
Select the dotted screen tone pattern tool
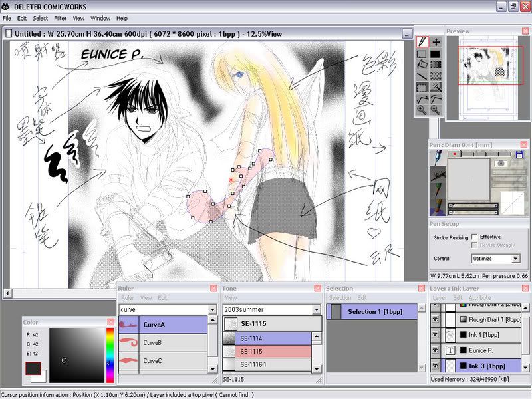[x=436, y=76]
